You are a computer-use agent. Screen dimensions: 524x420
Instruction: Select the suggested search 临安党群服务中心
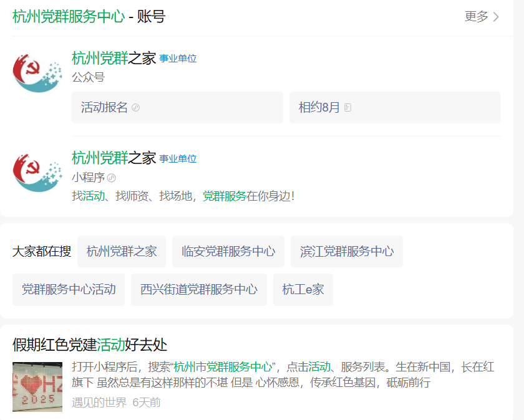pos(228,251)
